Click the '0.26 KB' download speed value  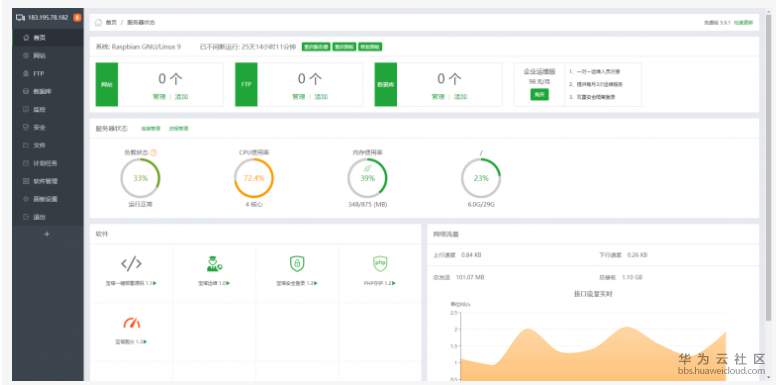[x=637, y=255]
